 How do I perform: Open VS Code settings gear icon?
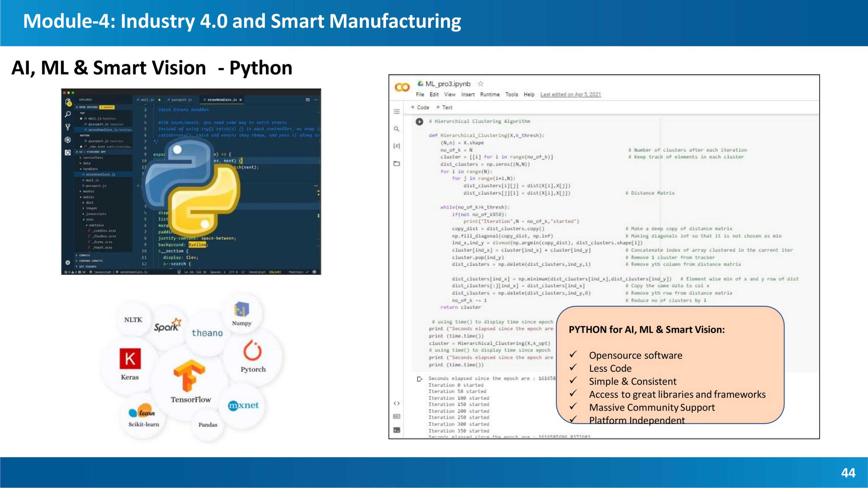pyautogui.click(x=68, y=263)
